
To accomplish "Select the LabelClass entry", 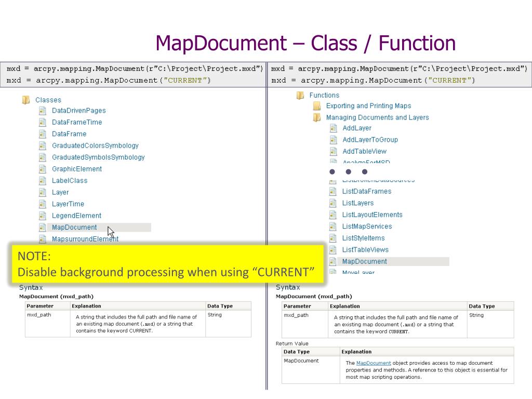I will [70, 181].
